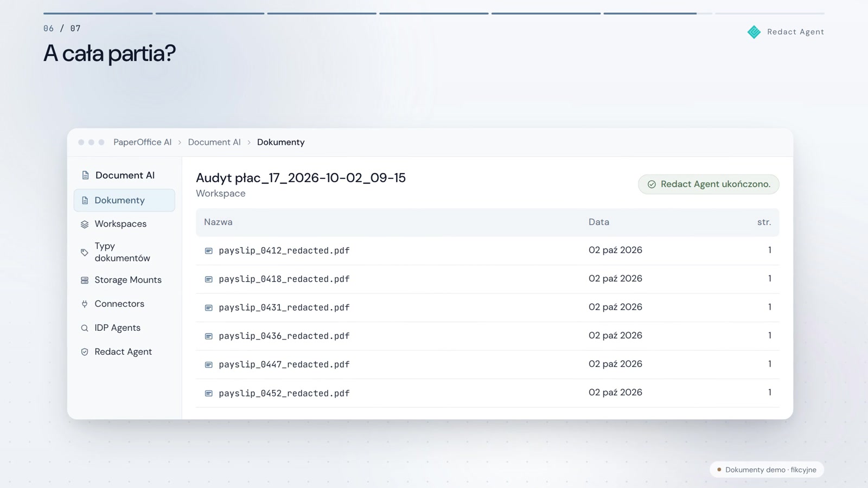Click the file icon of payslip_0436_redacted.pdf

(208, 336)
